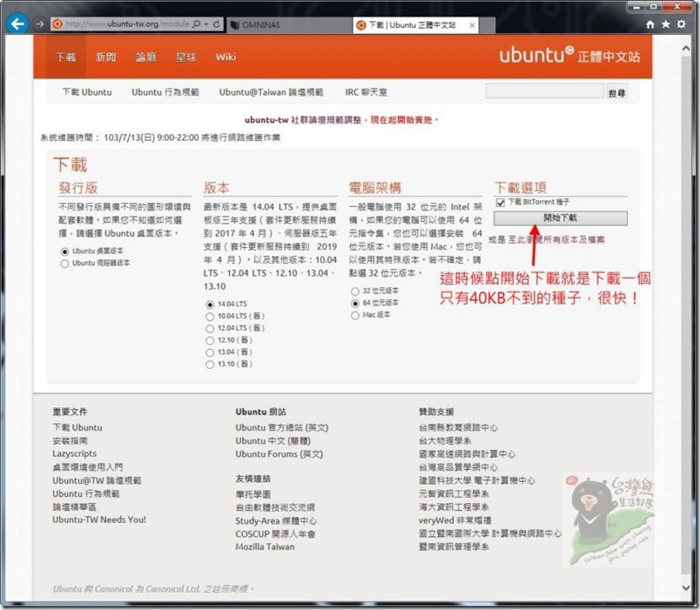
Task: Open the 下載 top navigation item
Action: (x=65, y=57)
